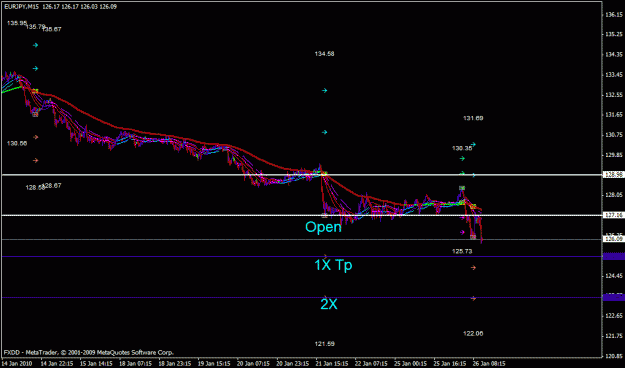This screenshot has width=625, height=368.
Task: Click the lower cyan arrow under 134.58
Action: click(x=324, y=132)
